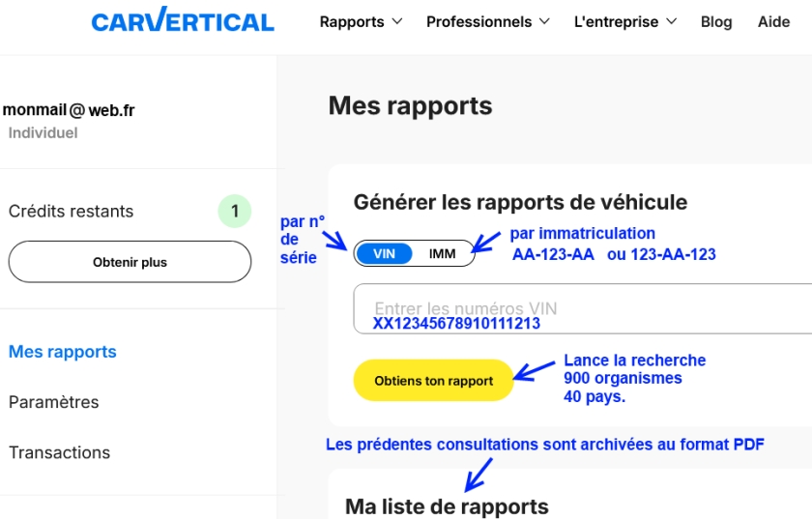Open the Blog page
Image resolution: width=812 pixels, height=519 pixels.
(x=715, y=21)
